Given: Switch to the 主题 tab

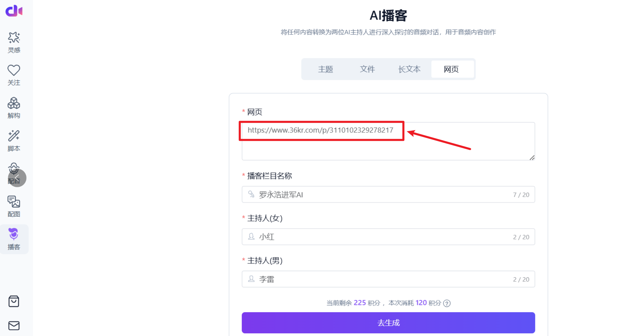Looking at the screenshot, I should pos(326,69).
